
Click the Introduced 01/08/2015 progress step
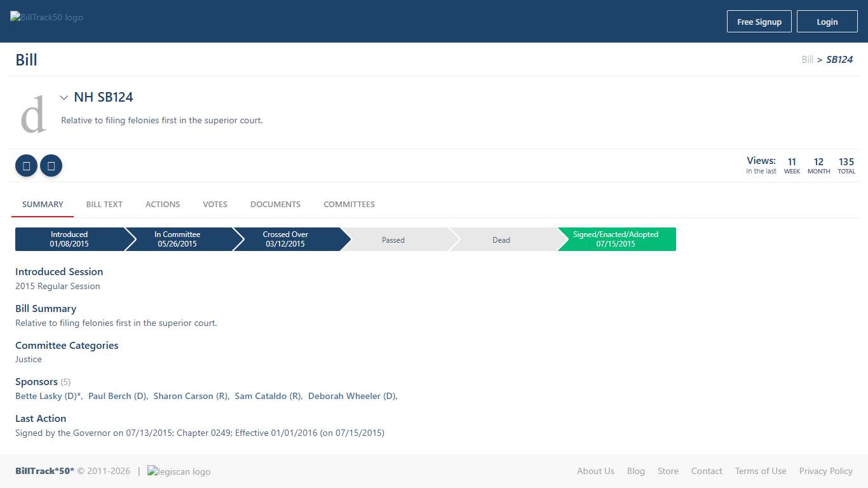69,240
